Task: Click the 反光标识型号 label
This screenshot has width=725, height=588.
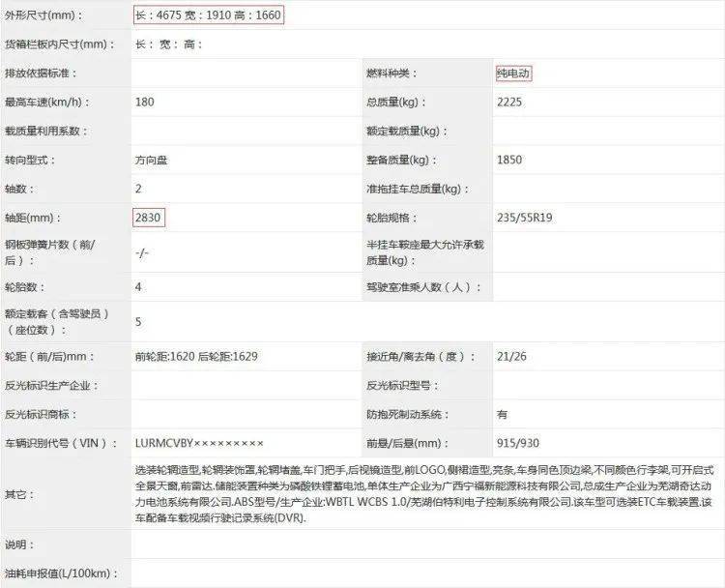Action: (402, 385)
